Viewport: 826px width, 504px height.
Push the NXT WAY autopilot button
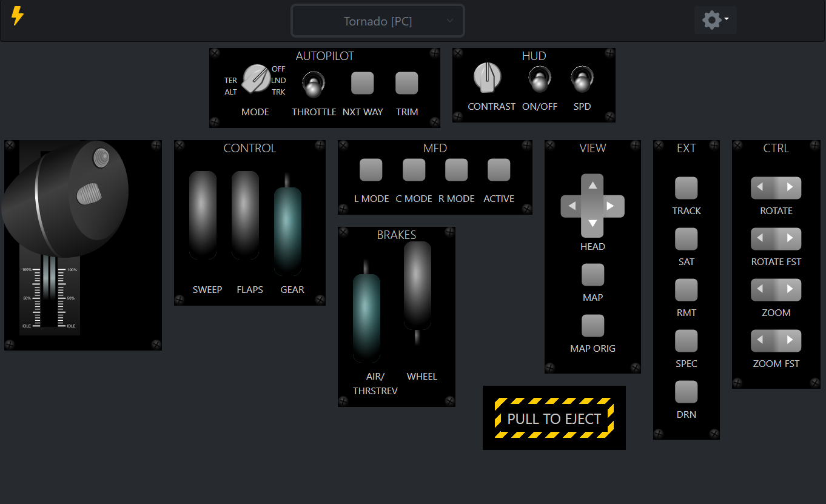363,83
